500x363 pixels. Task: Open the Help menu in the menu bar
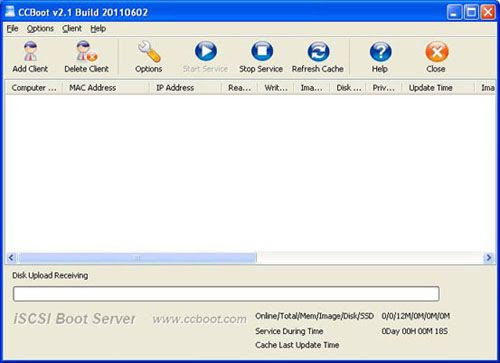(98, 29)
